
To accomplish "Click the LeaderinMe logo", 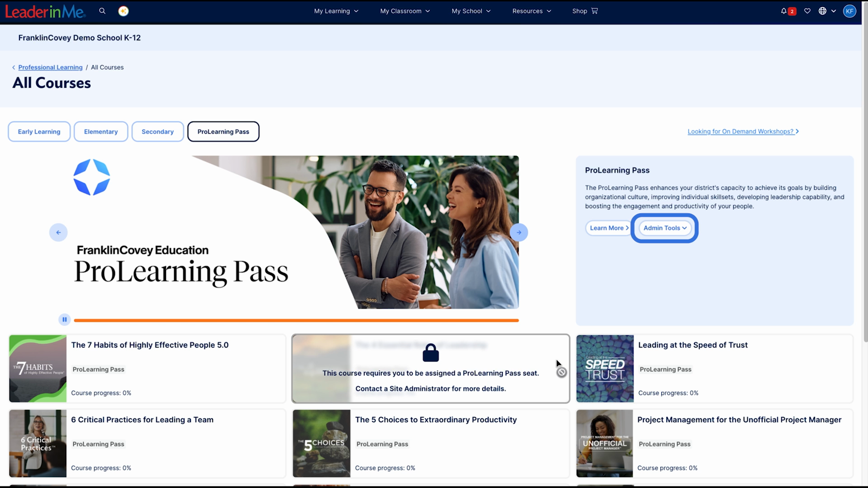I will pyautogui.click(x=45, y=11).
